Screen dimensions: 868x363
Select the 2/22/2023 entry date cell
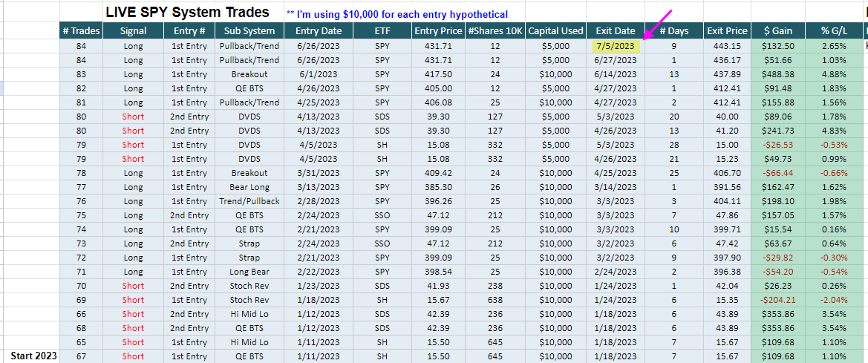tap(319, 272)
